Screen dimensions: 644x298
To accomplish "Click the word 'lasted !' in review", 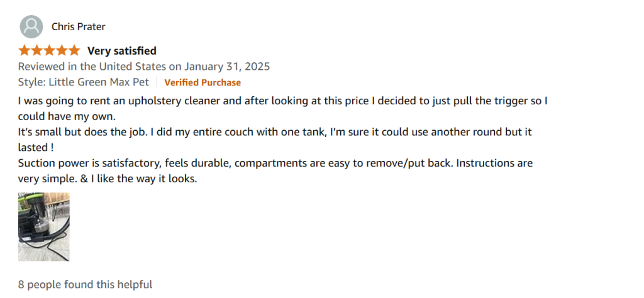I will click(x=36, y=147).
